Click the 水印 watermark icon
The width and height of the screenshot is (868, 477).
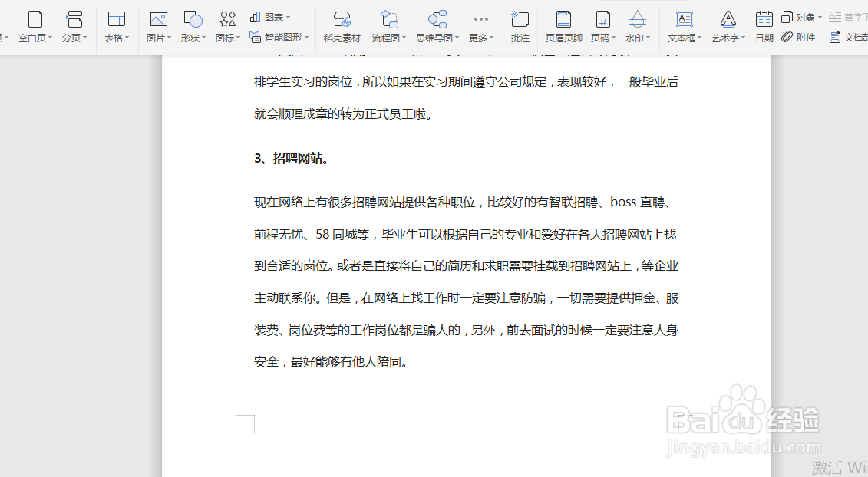[638, 19]
